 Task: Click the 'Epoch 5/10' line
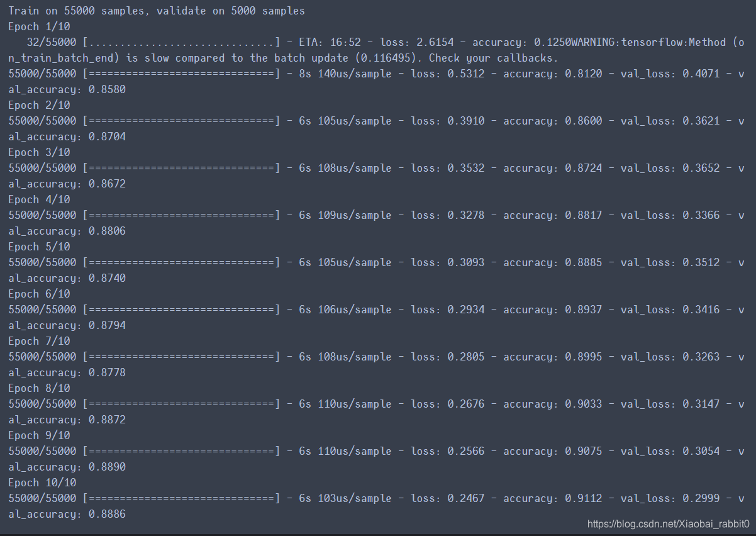pos(39,247)
